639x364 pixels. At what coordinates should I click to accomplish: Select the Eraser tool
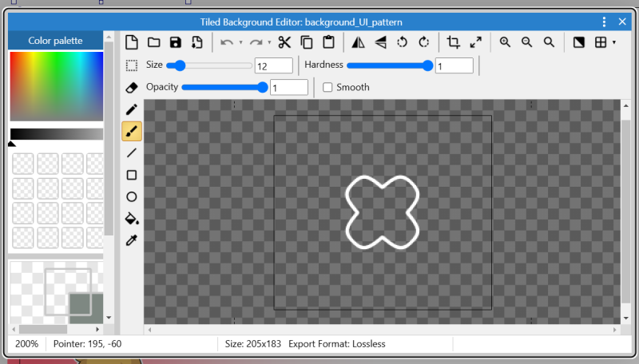(x=132, y=88)
